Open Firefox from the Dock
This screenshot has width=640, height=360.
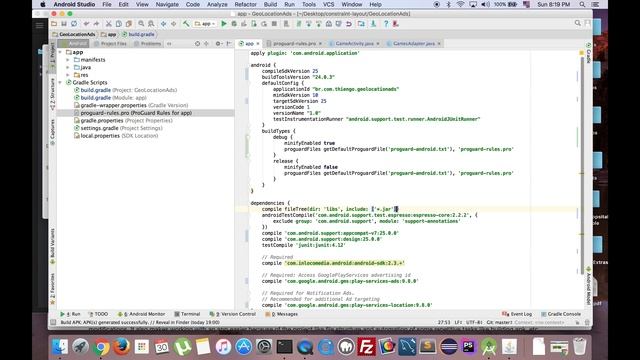pos(121,347)
